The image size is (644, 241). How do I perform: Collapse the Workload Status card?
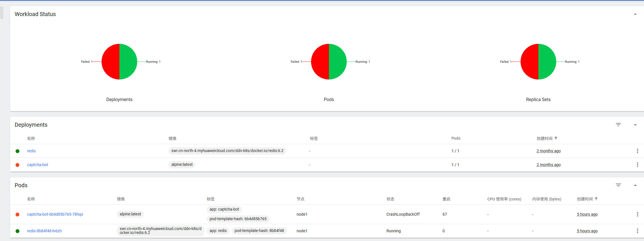[635, 14]
